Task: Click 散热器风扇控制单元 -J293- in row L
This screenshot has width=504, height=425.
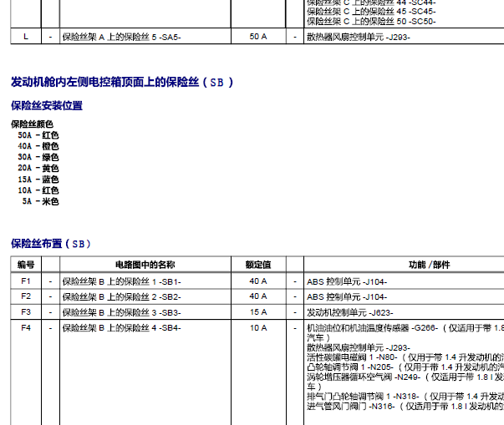Action: 359,38
